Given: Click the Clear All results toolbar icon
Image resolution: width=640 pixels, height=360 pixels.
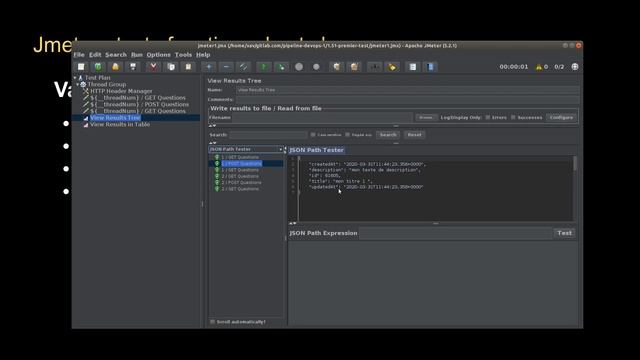Looking at the screenshot, I should (x=354, y=67).
